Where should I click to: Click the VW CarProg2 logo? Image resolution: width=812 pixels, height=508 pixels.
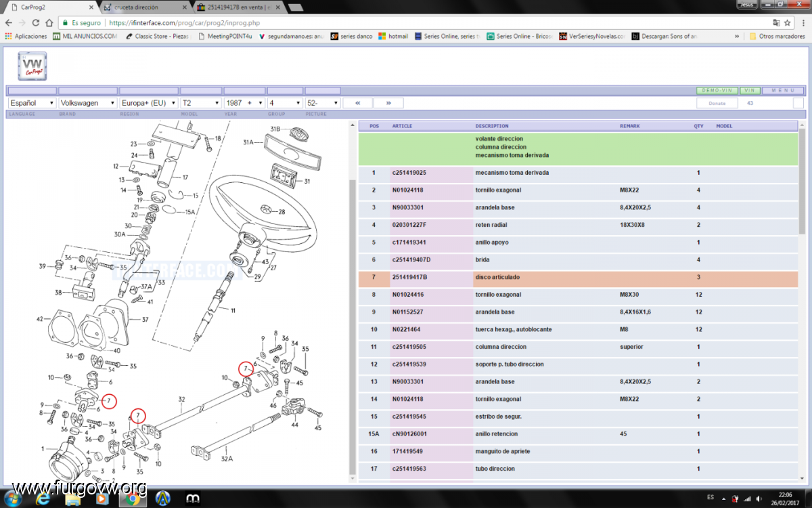(x=32, y=66)
